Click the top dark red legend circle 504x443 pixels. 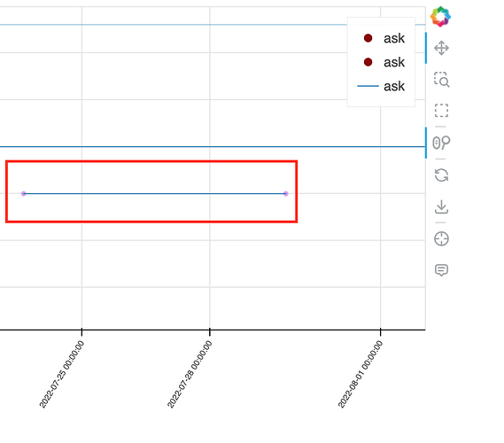pyautogui.click(x=368, y=38)
